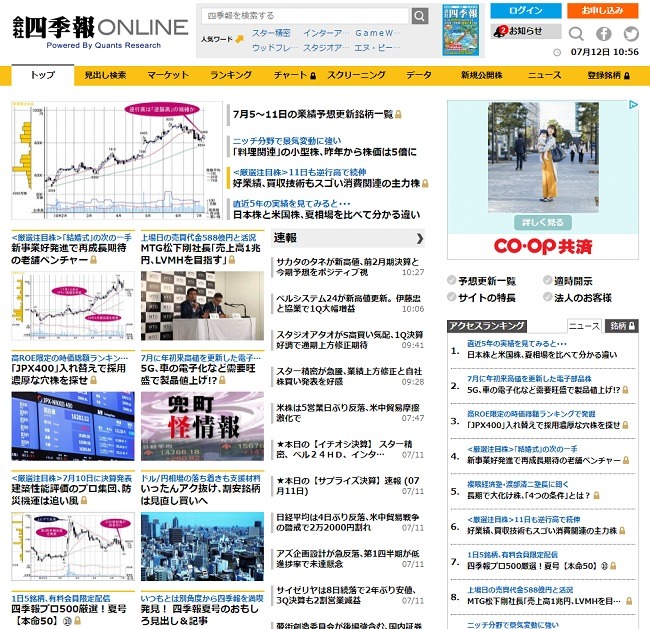This screenshot has width=650, height=629.
Task: Click the check icon next to 予想更新一覧
Action: tap(451, 281)
